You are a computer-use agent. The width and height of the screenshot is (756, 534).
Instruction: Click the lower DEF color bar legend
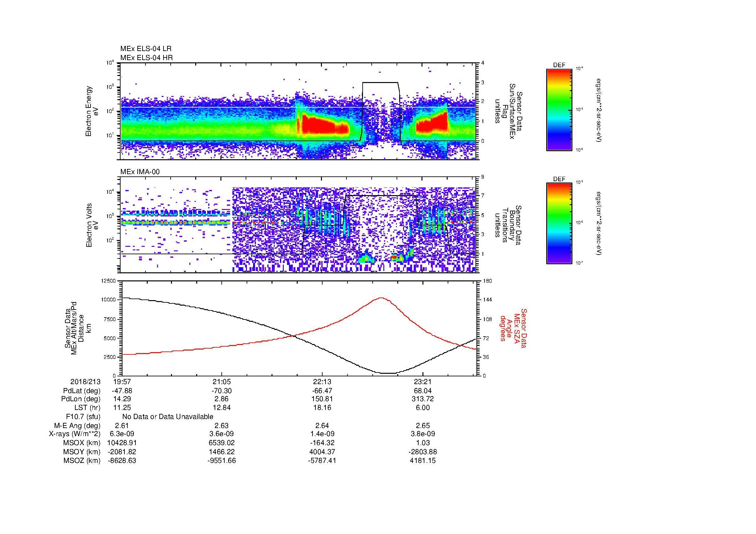(559, 224)
